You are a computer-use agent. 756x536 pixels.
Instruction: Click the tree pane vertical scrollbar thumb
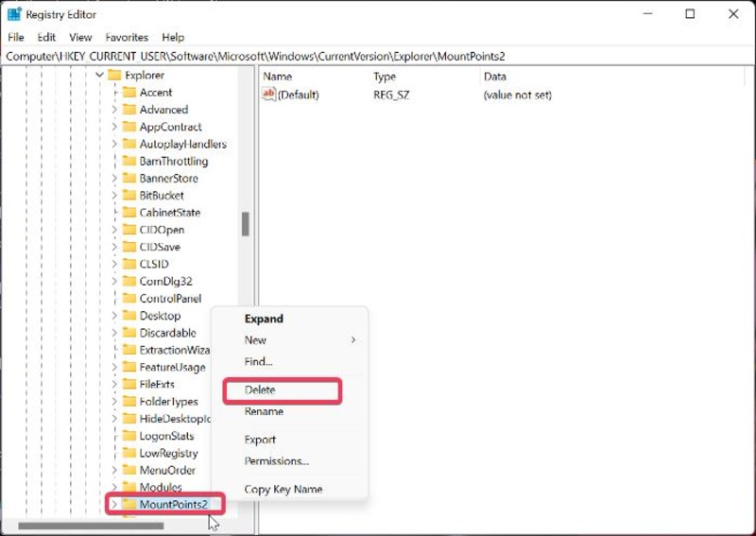pos(246,224)
